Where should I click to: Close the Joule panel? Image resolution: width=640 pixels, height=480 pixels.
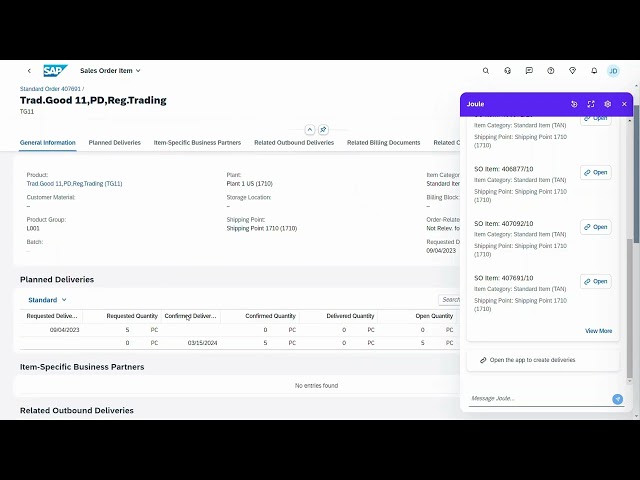tap(624, 104)
